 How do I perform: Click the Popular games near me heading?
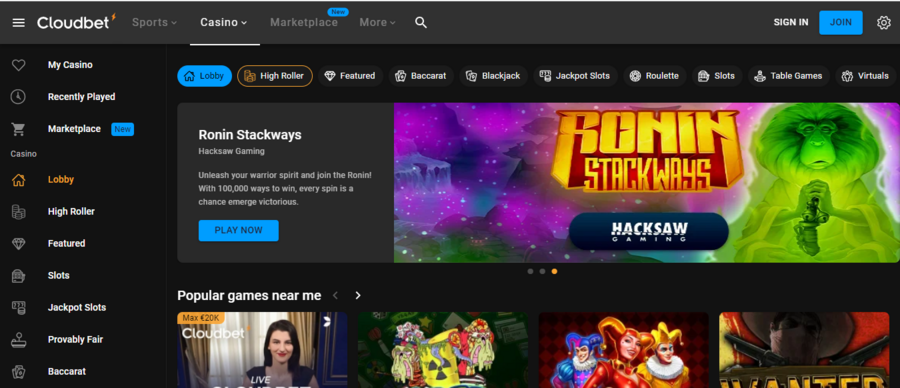click(249, 296)
